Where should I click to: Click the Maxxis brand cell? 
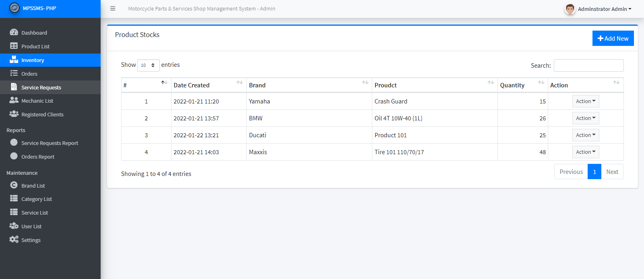(x=309, y=152)
